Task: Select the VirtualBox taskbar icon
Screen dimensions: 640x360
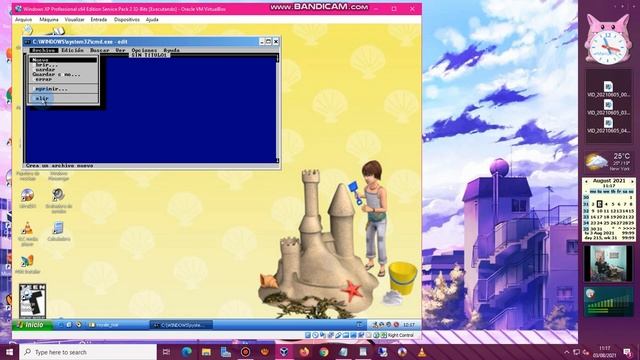Action: [x=284, y=352]
